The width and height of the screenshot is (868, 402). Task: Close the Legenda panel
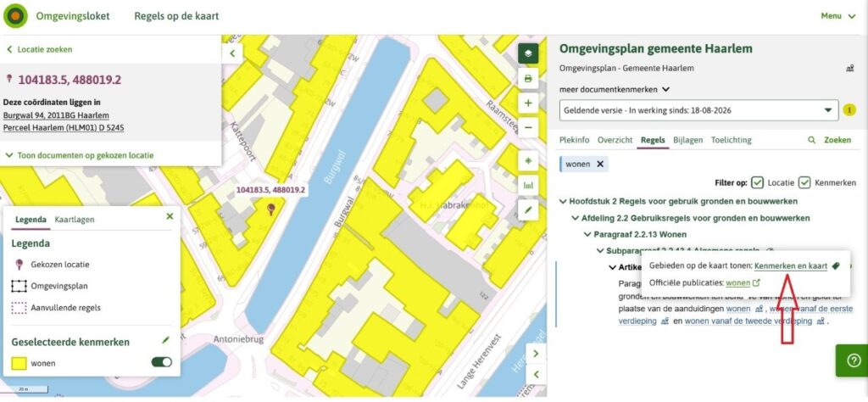(x=170, y=216)
